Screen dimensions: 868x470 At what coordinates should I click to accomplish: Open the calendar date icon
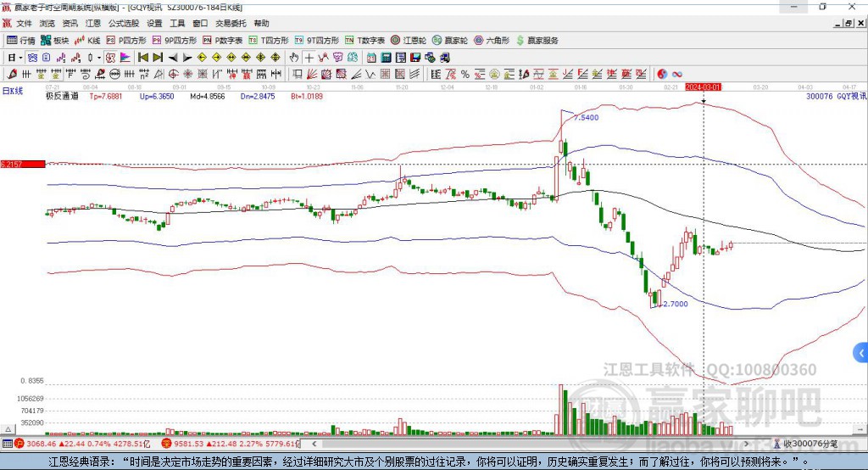tap(371, 58)
